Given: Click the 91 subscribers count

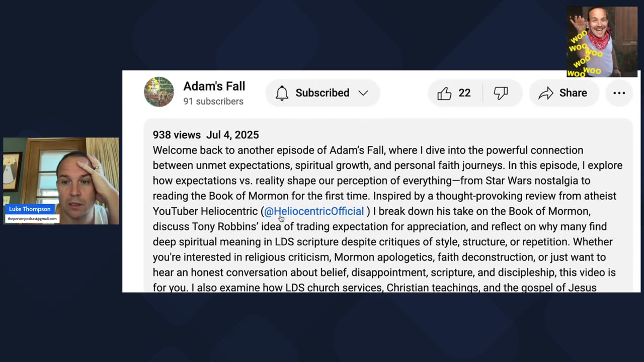Looking at the screenshot, I should click(213, 101).
